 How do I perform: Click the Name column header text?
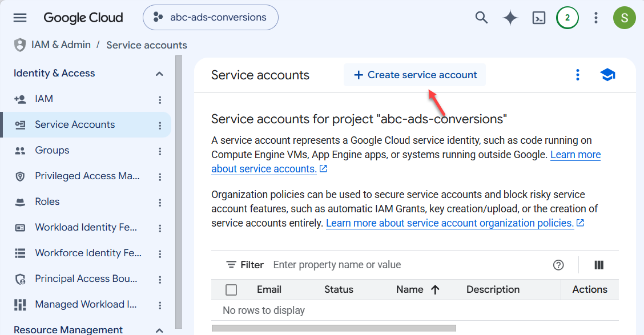pos(409,289)
